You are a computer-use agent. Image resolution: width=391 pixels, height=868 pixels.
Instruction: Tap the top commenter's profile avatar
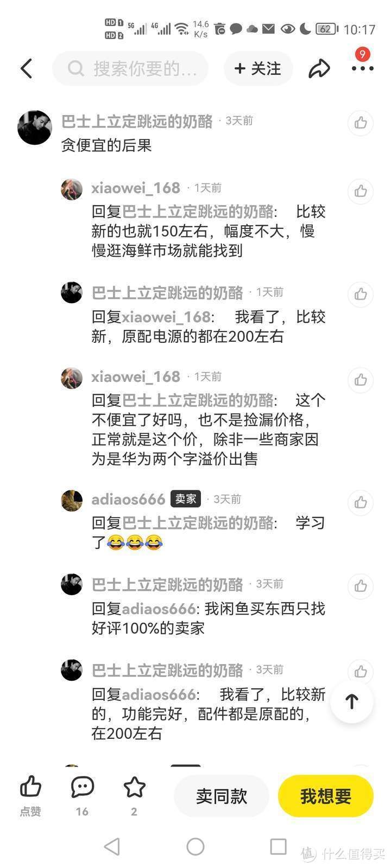click(x=35, y=127)
